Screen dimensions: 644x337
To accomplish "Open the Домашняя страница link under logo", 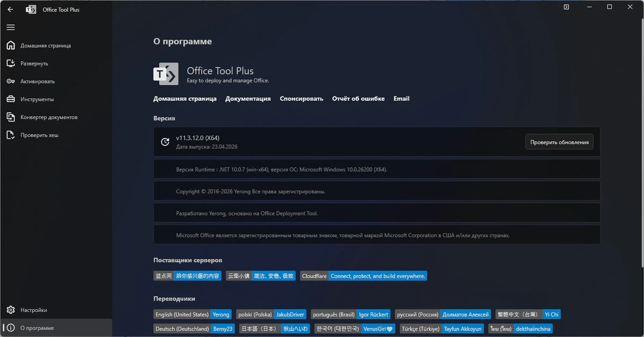I will [x=185, y=99].
